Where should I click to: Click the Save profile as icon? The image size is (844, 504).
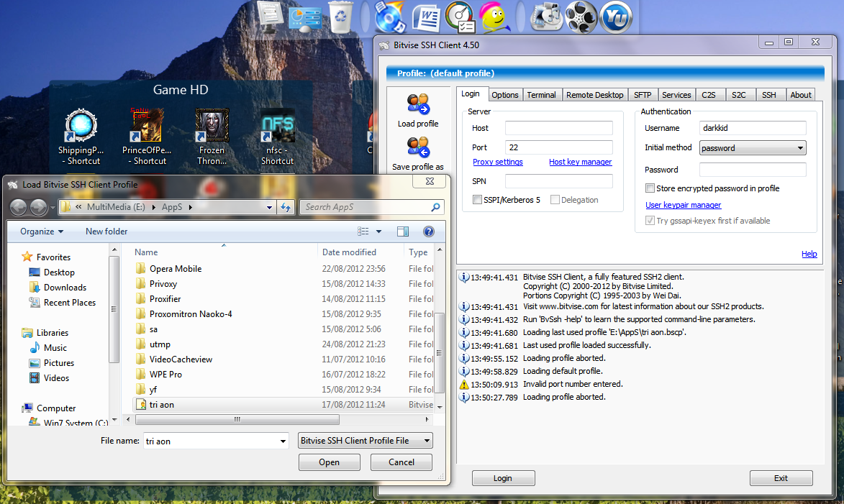418,147
